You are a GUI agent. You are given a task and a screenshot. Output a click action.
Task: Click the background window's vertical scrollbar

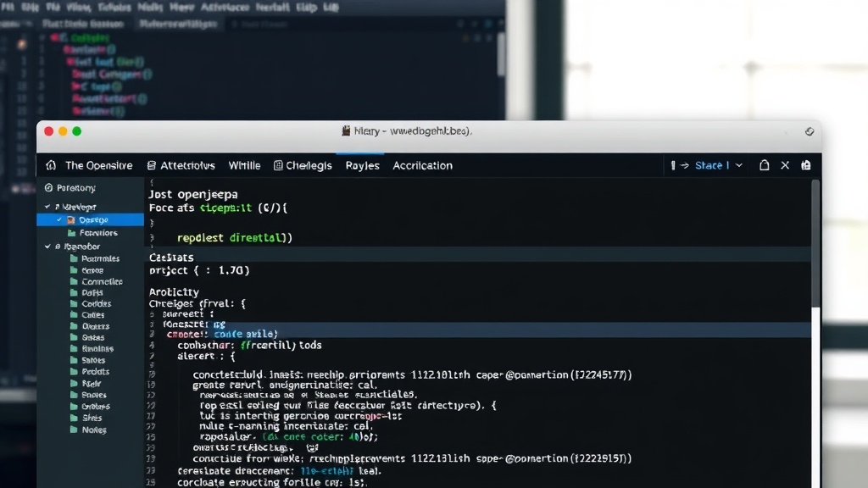pos(500,54)
